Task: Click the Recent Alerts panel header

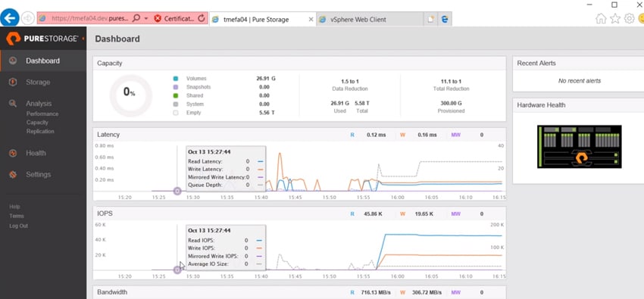Action: tap(578, 63)
